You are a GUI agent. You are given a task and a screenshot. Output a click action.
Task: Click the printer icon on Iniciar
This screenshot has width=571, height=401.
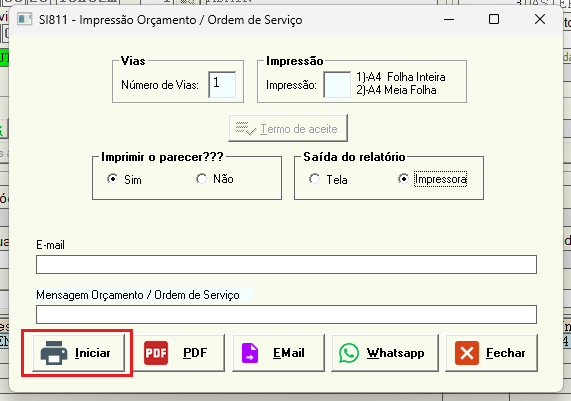click(x=54, y=353)
